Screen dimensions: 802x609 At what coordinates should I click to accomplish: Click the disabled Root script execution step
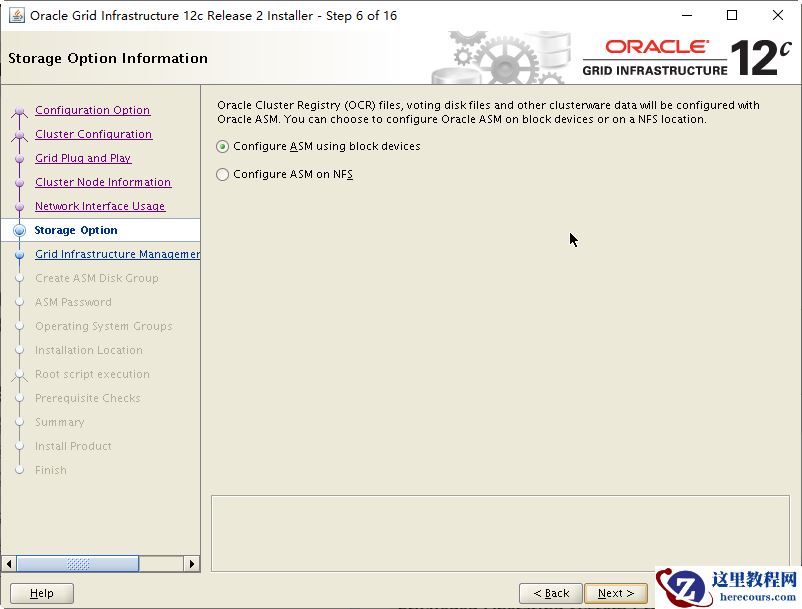click(x=92, y=374)
